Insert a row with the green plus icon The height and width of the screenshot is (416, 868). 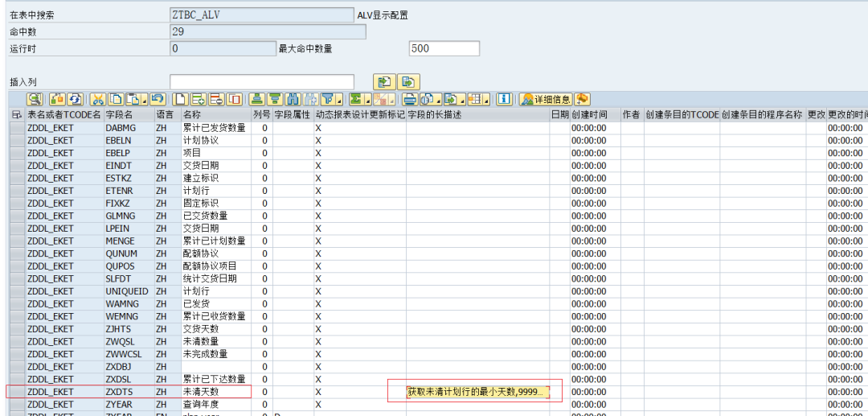point(199,99)
